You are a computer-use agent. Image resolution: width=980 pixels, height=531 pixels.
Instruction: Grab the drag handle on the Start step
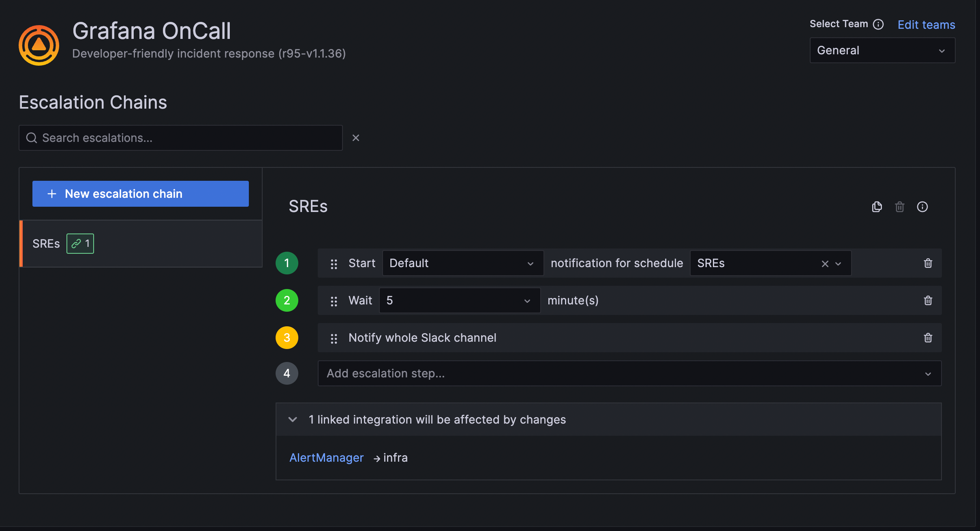(334, 263)
